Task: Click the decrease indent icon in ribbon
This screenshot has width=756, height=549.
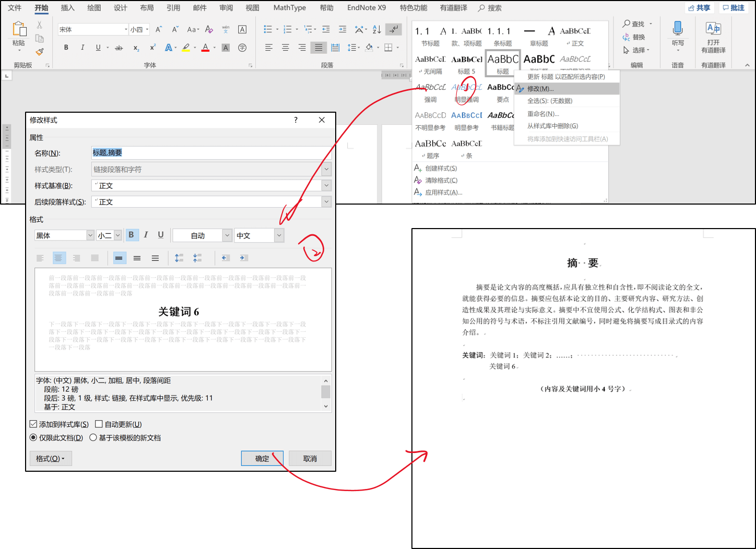Action: [x=326, y=29]
